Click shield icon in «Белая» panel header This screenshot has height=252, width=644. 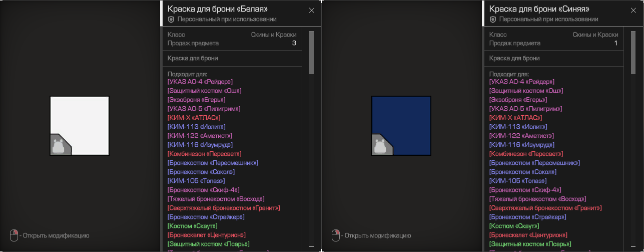pyautogui.click(x=171, y=19)
